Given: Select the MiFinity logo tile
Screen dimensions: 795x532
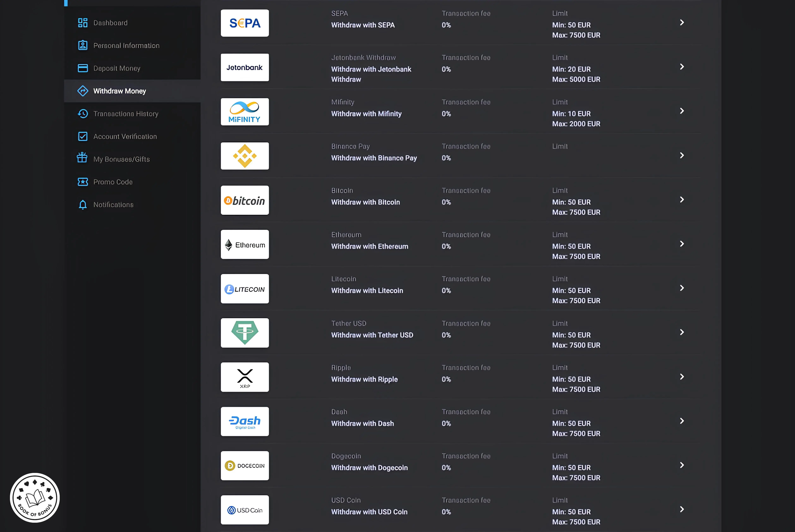Looking at the screenshot, I should 245,112.
